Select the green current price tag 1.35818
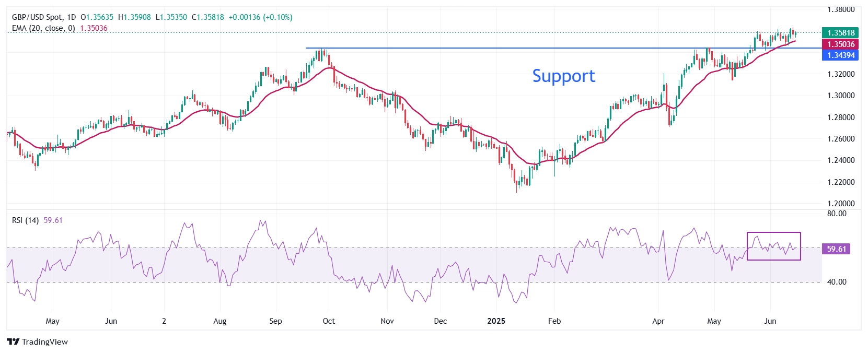The width and height of the screenshot is (868, 353). 840,32
